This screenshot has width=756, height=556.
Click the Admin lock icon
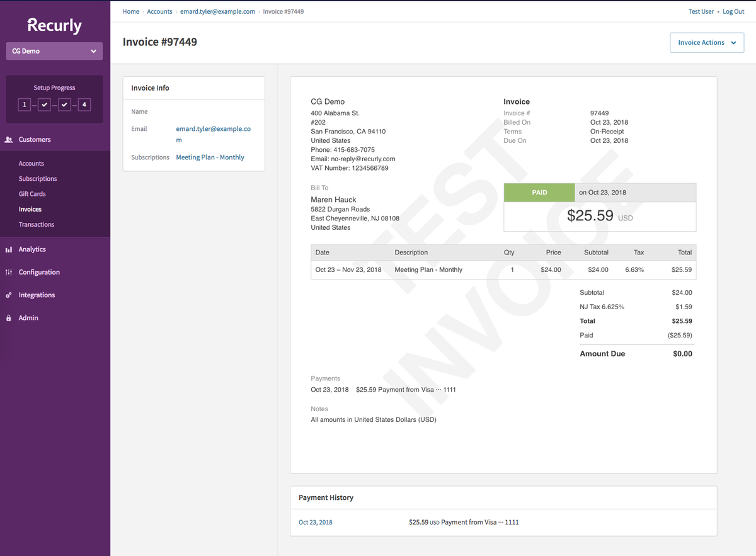pos(9,317)
